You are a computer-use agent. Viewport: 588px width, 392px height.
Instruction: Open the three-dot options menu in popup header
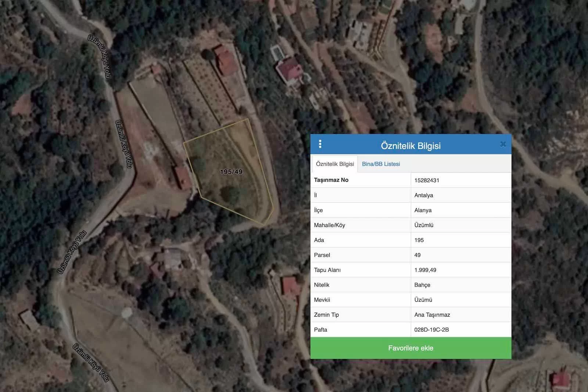[x=320, y=144]
